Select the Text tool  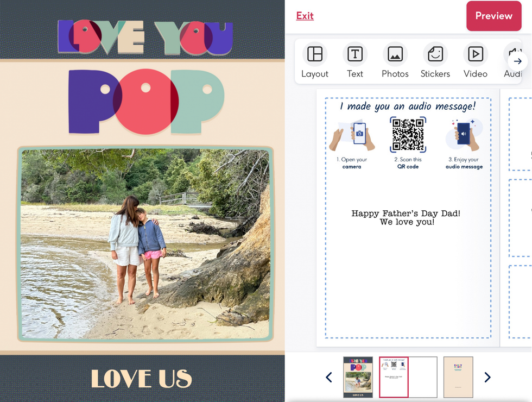[x=355, y=61]
